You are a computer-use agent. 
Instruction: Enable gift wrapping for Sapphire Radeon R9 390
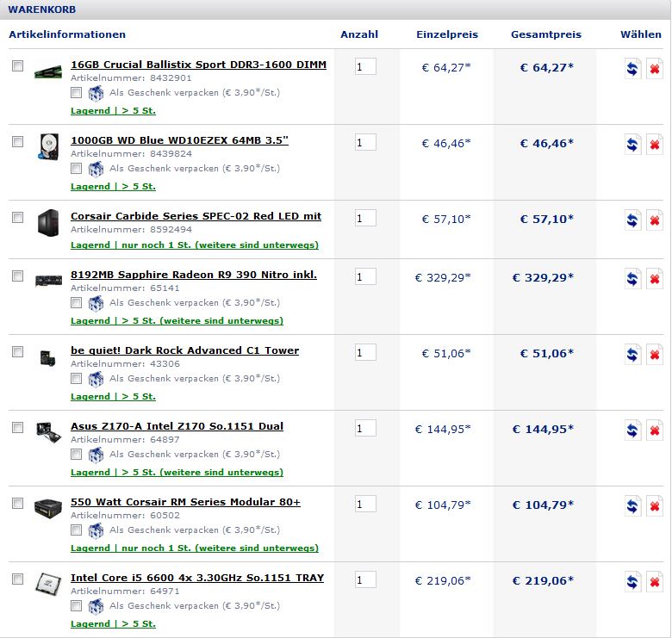pos(77,303)
